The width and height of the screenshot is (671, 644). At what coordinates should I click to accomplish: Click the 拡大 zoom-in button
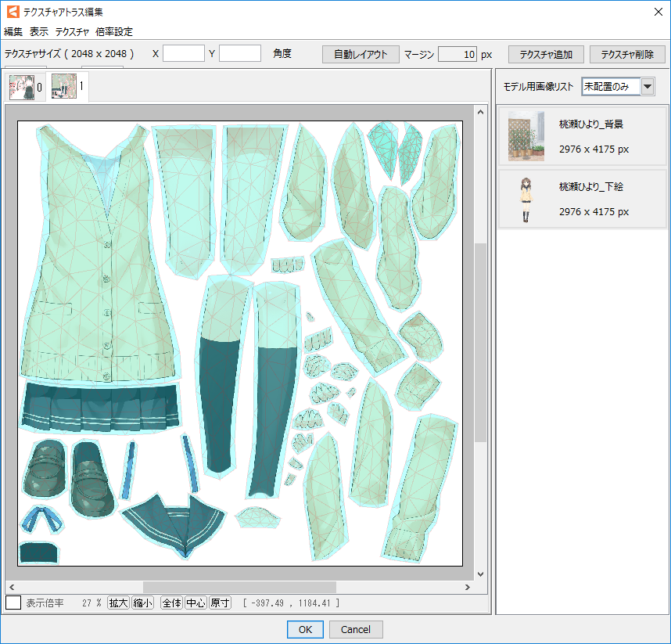[x=118, y=603]
